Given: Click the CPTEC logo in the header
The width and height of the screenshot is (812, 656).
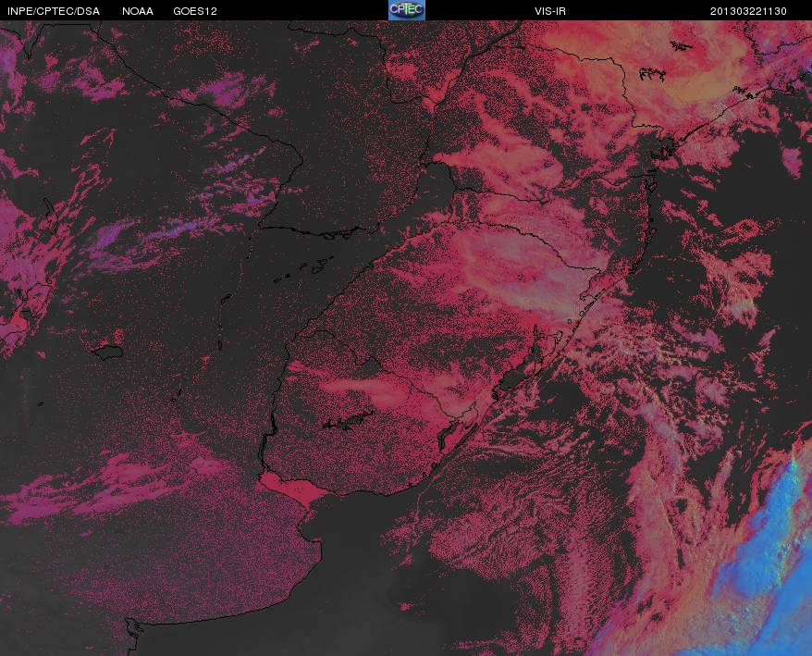Looking at the screenshot, I should tap(407, 10).
